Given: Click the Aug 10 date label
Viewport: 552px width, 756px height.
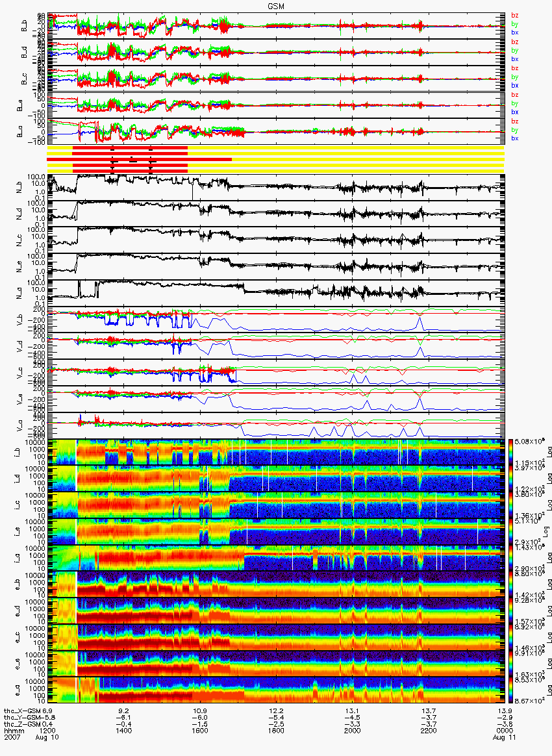Looking at the screenshot, I should [47, 738].
